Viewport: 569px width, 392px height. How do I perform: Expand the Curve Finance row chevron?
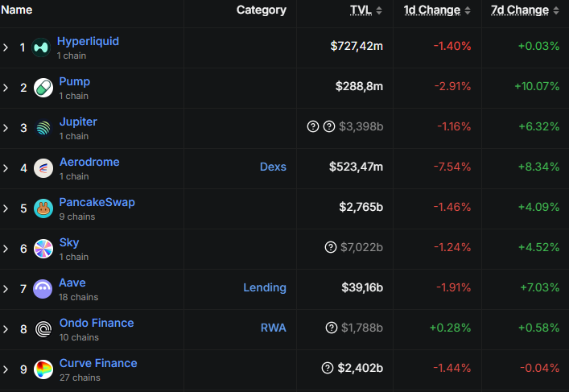(x=6, y=369)
